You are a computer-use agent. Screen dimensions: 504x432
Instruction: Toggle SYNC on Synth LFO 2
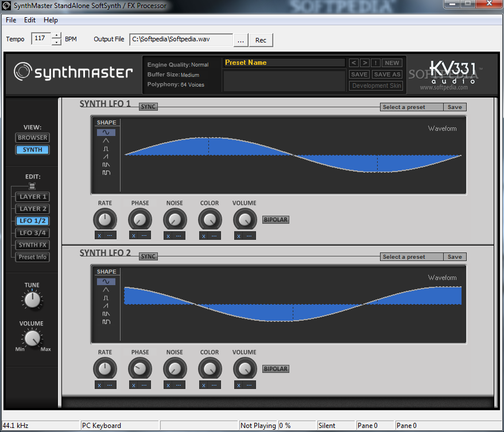(148, 256)
